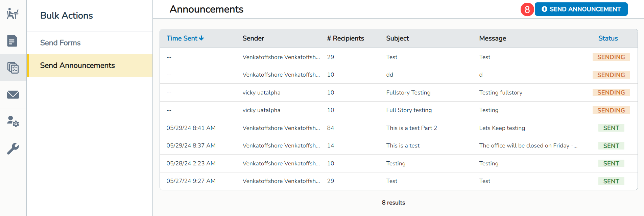Viewport: 644px width, 216px height.
Task: Open the user settings gear icon
Action: 13,121
